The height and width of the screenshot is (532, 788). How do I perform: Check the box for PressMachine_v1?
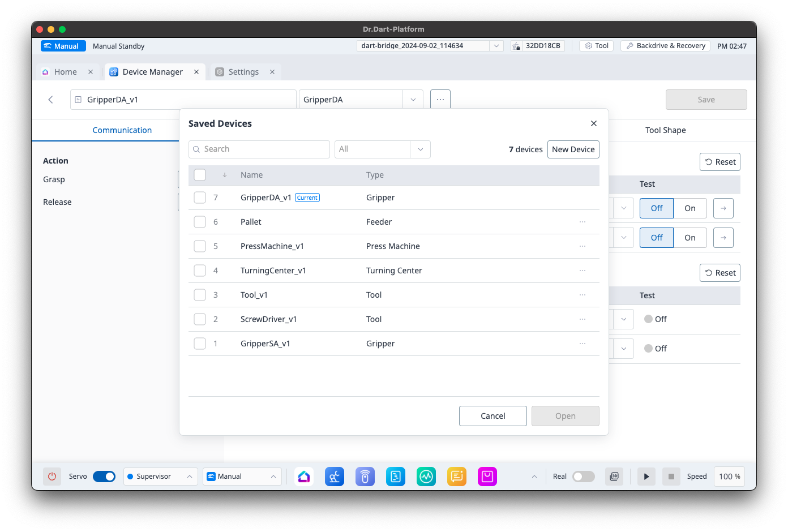click(200, 246)
